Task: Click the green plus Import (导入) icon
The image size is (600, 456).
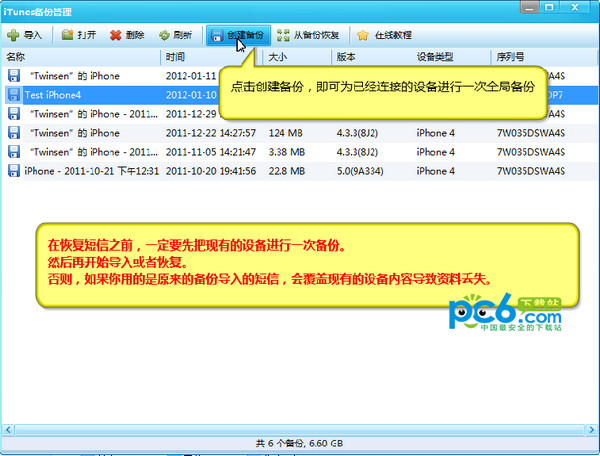Action: (13, 35)
